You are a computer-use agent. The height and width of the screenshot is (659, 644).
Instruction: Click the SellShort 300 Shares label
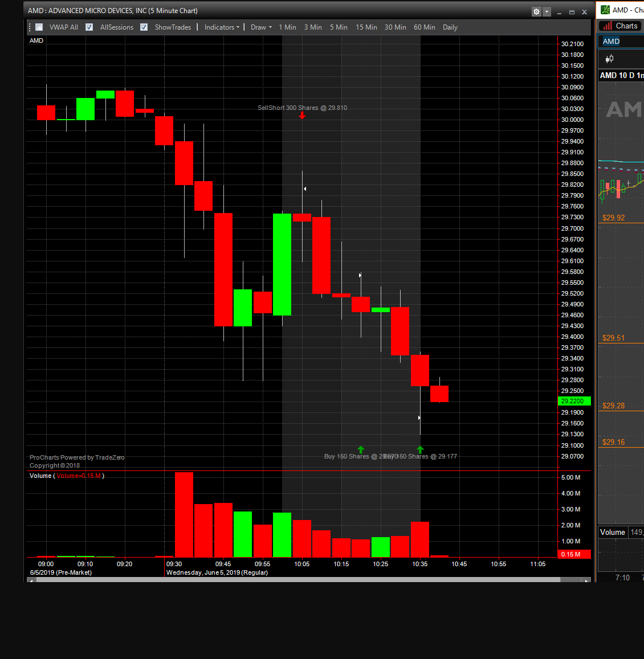tap(302, 108)
